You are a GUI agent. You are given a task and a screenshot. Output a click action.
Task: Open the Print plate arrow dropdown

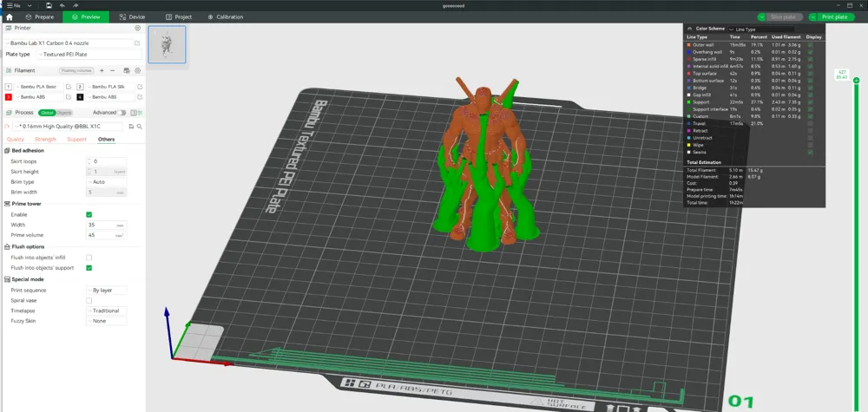pos(812,17)
